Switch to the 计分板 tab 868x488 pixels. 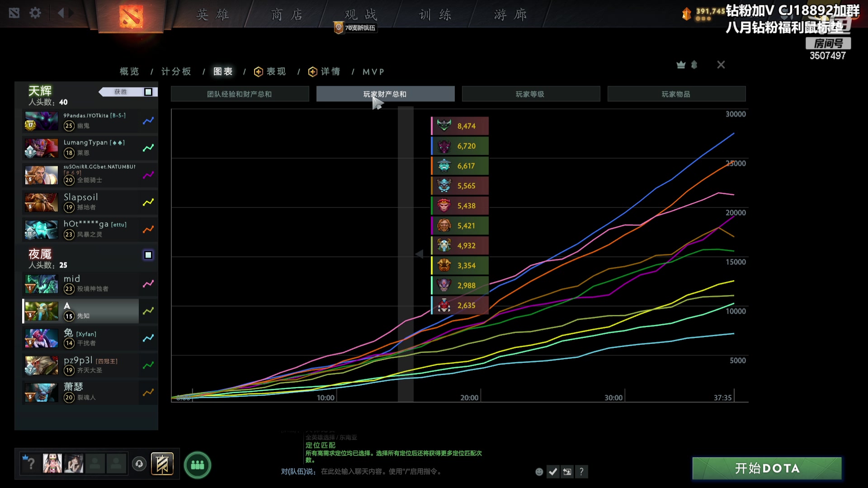pyautogui.click(x=176, y=71)
